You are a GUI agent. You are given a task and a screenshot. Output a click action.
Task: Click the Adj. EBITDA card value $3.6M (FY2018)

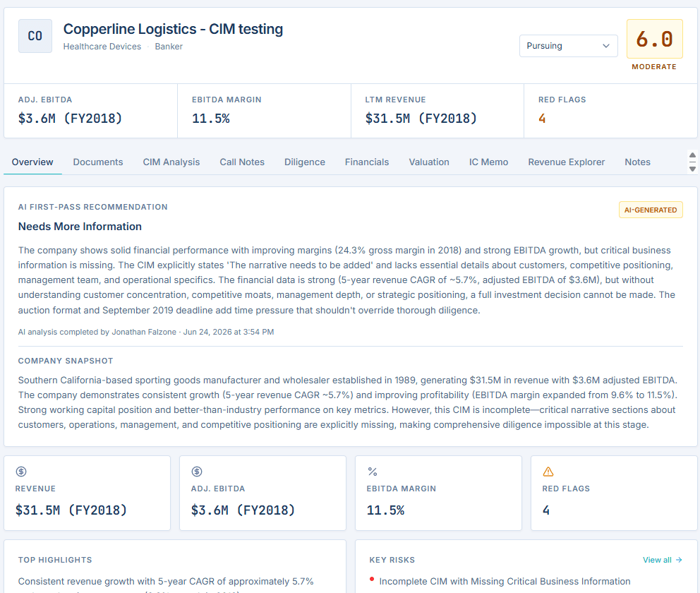point(243,510)
